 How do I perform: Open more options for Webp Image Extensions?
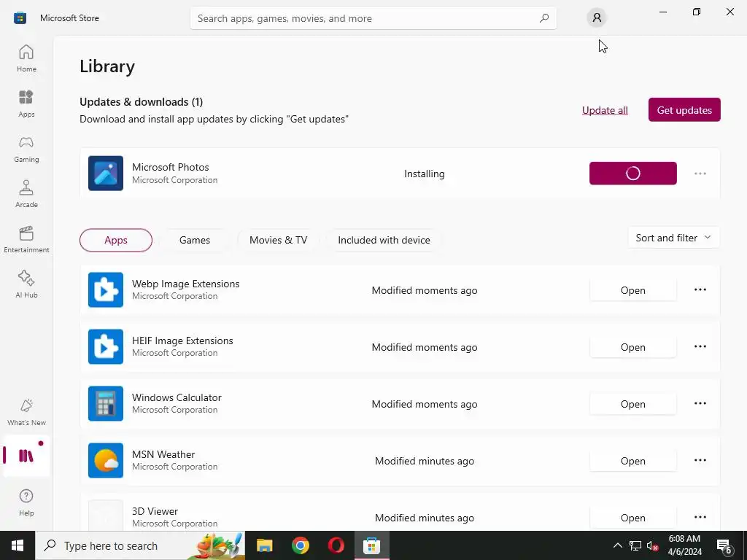[700, 289]
